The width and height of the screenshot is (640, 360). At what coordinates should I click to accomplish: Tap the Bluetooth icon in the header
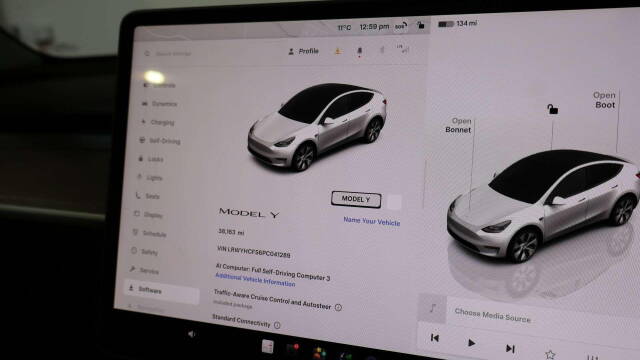point(382,51)
